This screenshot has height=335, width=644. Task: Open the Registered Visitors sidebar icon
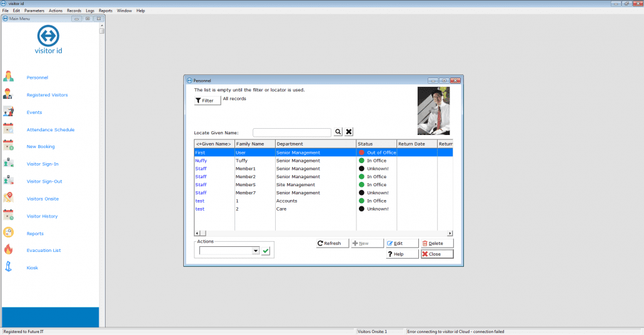(x=9, y=95)
